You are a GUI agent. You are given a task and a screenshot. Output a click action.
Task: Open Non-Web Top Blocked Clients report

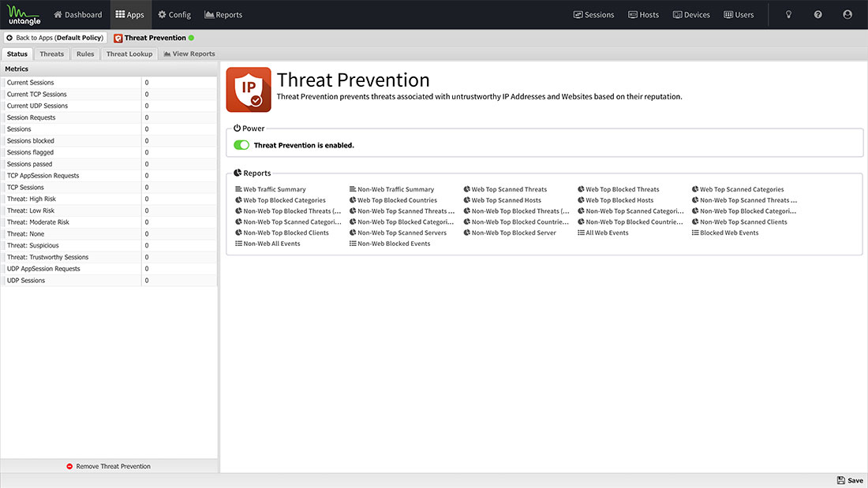click(x=282, y=233)
